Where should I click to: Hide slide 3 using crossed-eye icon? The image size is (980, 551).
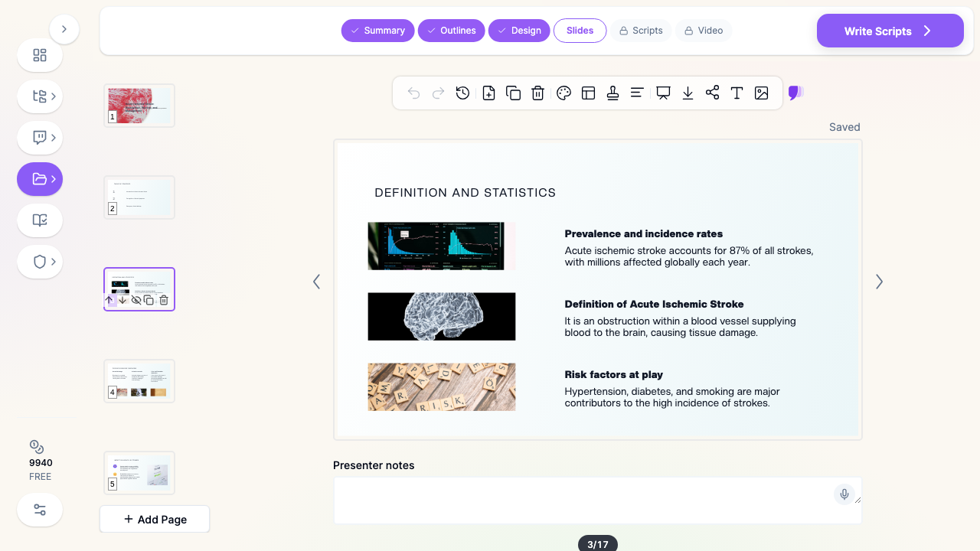136,300
